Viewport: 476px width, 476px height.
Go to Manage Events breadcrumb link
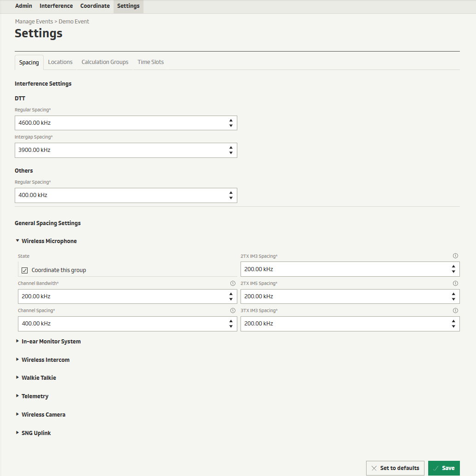34,22
